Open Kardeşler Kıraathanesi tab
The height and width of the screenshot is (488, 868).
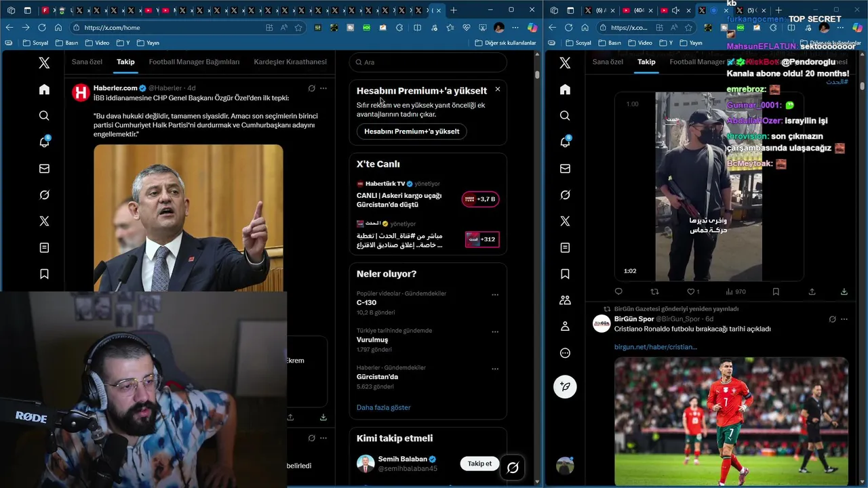[290, 62]
